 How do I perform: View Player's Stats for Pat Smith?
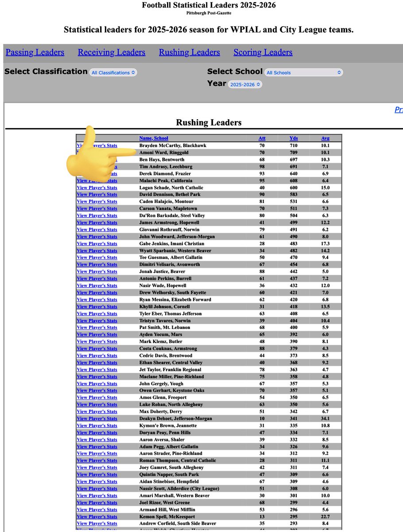click(x=97, y=327)
